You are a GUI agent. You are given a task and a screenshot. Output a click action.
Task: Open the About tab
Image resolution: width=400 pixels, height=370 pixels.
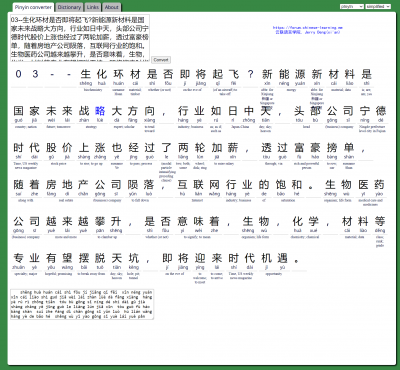coord(111,7)
